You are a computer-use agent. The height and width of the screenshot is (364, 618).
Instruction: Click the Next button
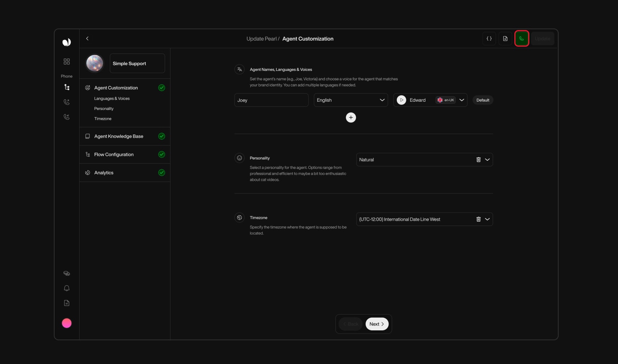point(376,324)
